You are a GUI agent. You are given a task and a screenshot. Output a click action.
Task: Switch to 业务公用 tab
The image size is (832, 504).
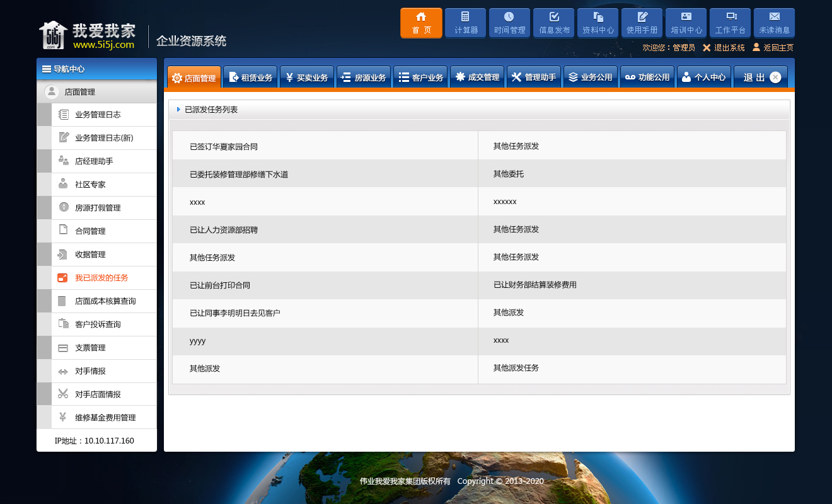pos(591,77)
